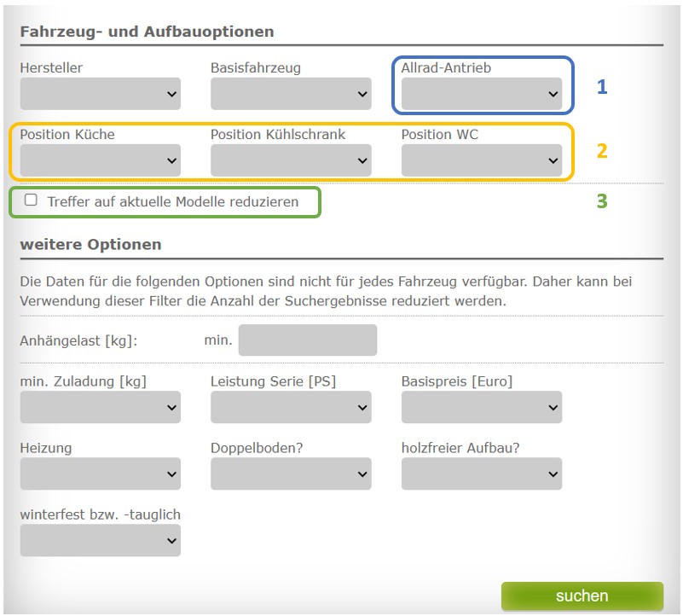Open the min. Zuladung [kg] dropdown
Viewport: 683px width, 616px height.
(x=100, y=407)
